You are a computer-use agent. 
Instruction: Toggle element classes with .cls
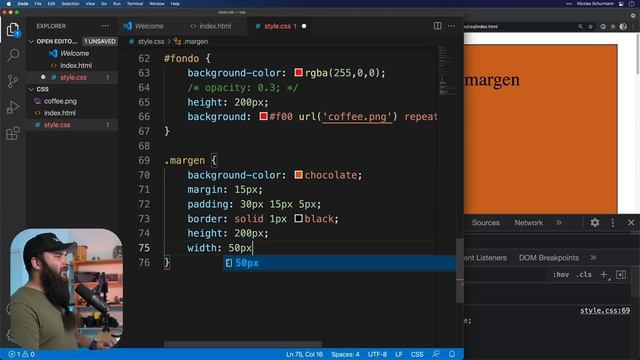point(584,275)
